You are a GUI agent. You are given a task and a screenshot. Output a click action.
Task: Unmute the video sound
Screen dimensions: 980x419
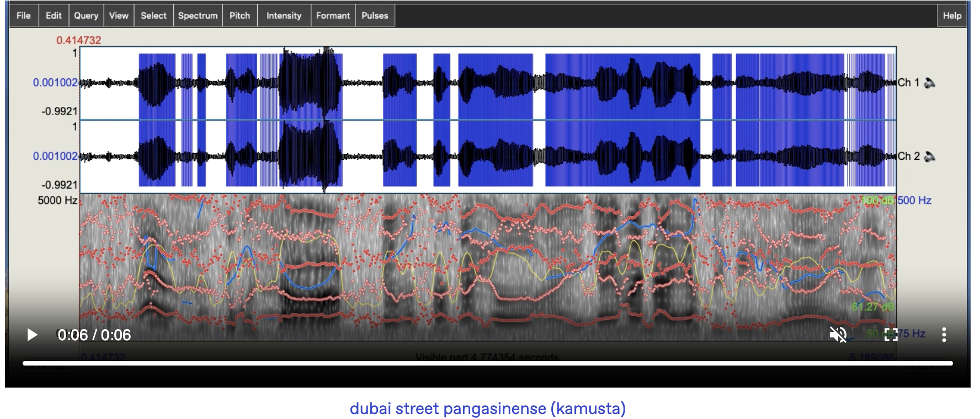[x=838, y=335]
